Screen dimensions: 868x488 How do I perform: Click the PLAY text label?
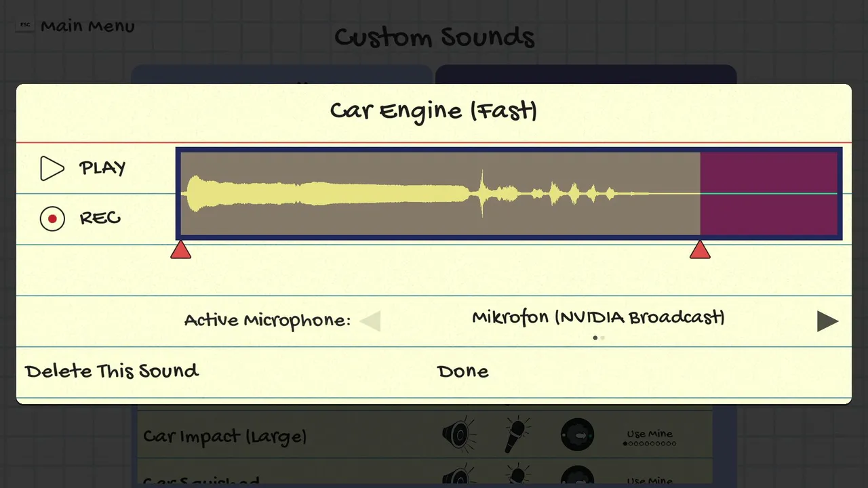(102, 168)
